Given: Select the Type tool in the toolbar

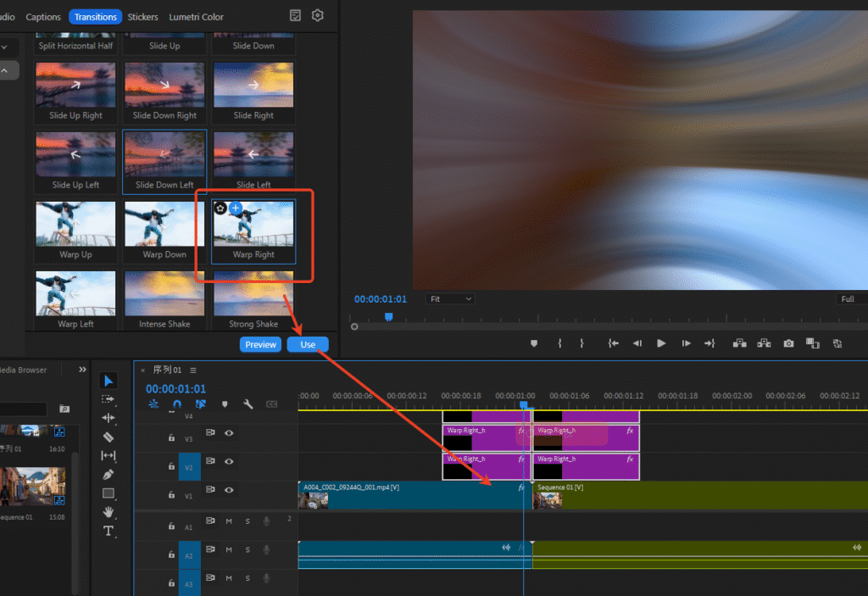Looking at the screenshot, I should (x=108, y=532).
